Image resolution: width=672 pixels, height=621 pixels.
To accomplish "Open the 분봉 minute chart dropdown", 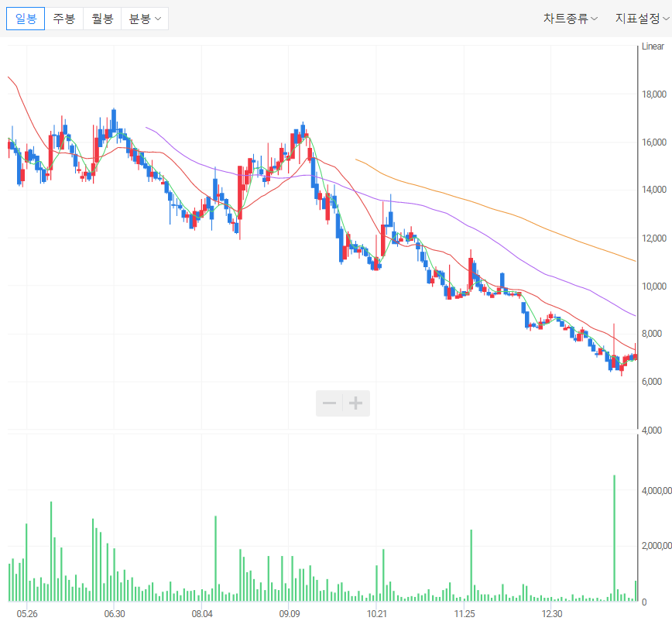I will coord(145,19).
